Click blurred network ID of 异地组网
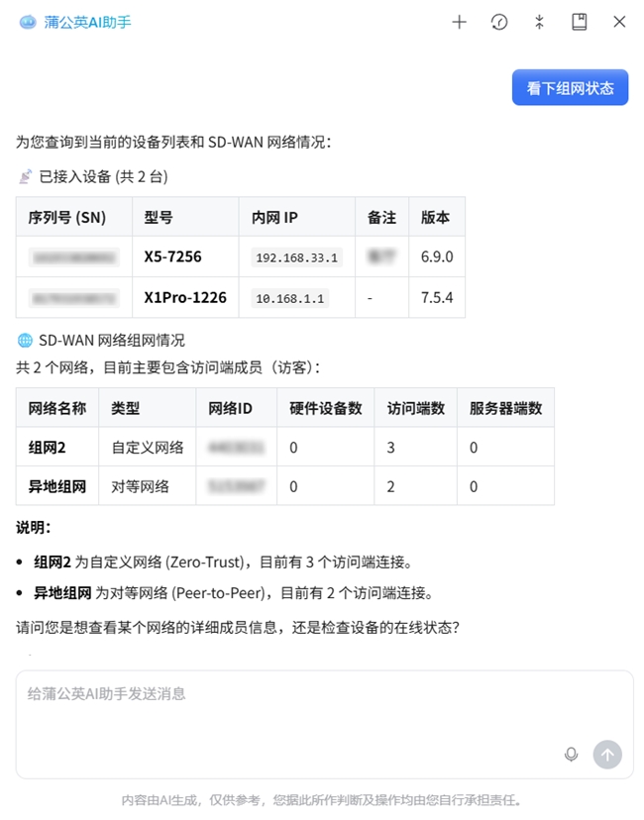Image resolution: width=644 pixels, height=820 pixels. [236, 486]
